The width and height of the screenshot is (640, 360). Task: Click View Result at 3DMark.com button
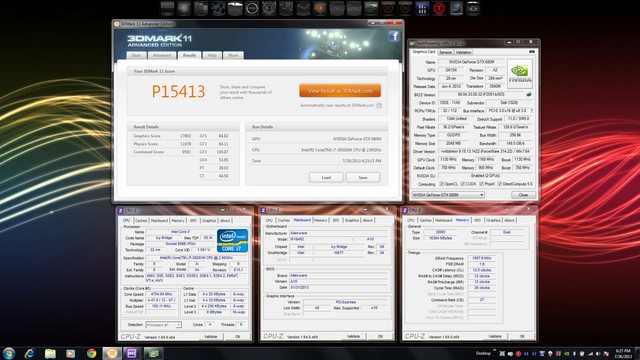point(340,91)
